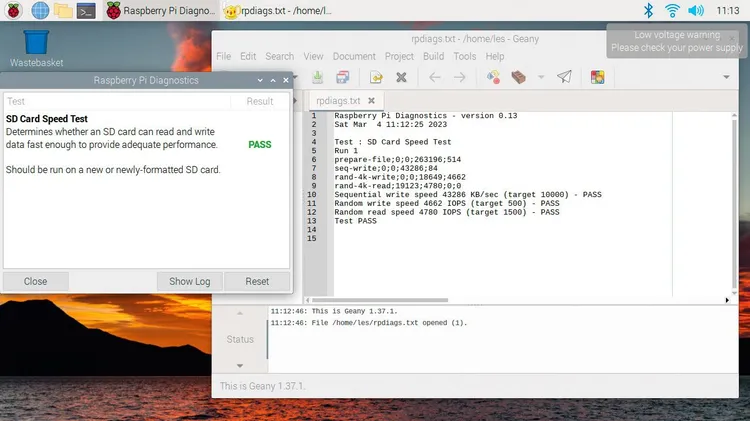Screen dimensions: 750x421
Task: Expand the toolbar overflow arrow at right
Action: pyautogui.click(x=726, y=77)
